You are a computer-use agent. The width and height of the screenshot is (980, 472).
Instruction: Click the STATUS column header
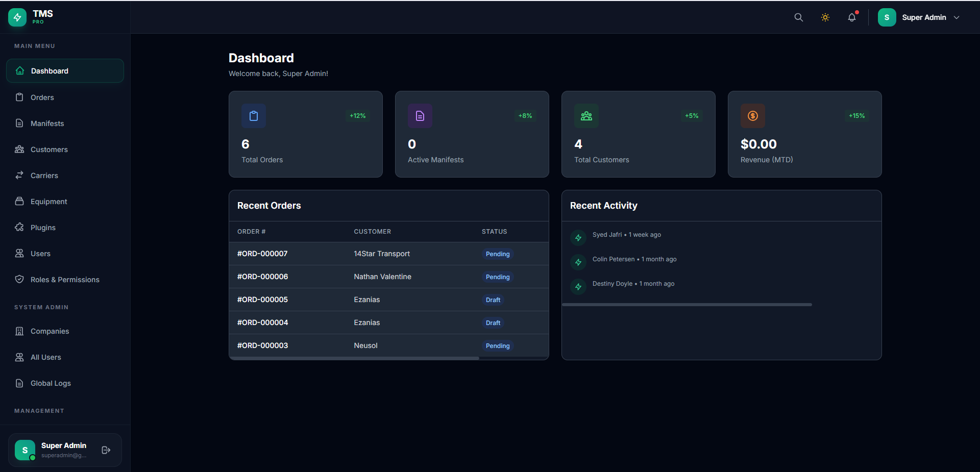[495, 232]
